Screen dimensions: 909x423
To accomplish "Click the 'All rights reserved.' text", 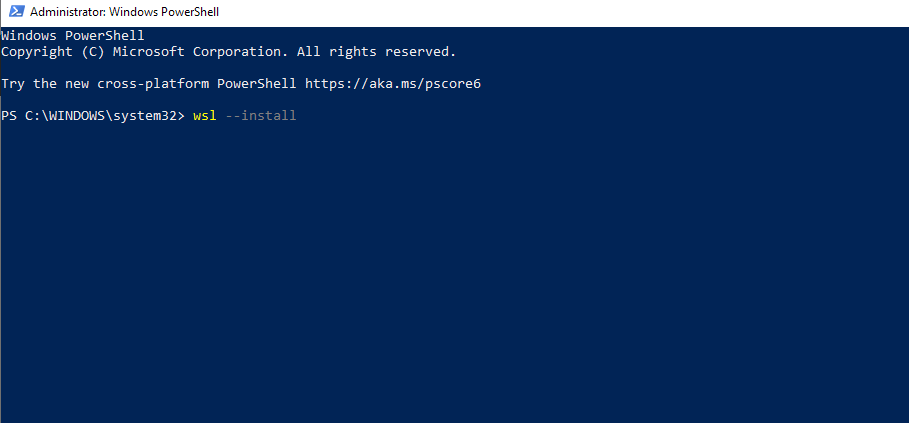I will tap(376, 52).
